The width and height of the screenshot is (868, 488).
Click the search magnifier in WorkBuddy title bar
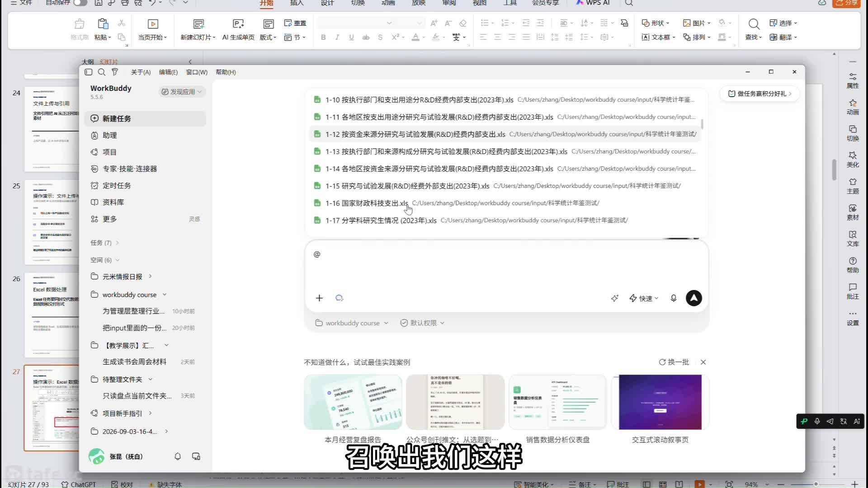pyautogui.click(x=102, y=72)
